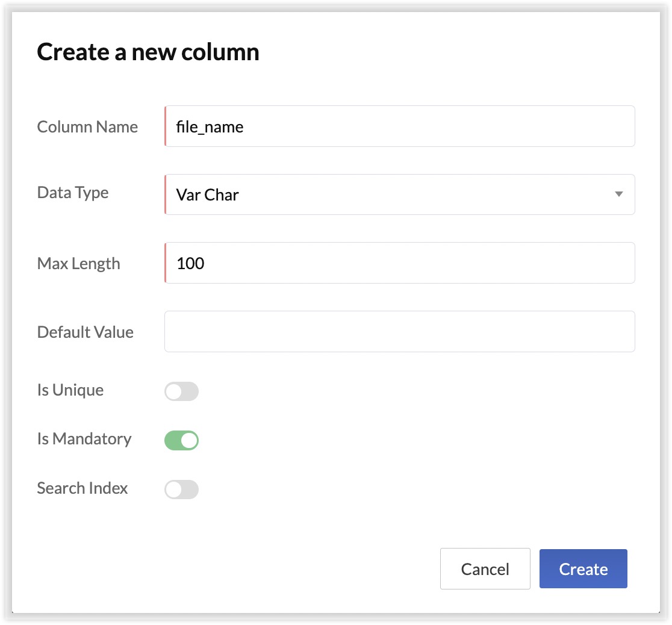This screenshot has width=672, height=625.
Task: Place cursor on the "file_name" text
Action: point(210,127)
